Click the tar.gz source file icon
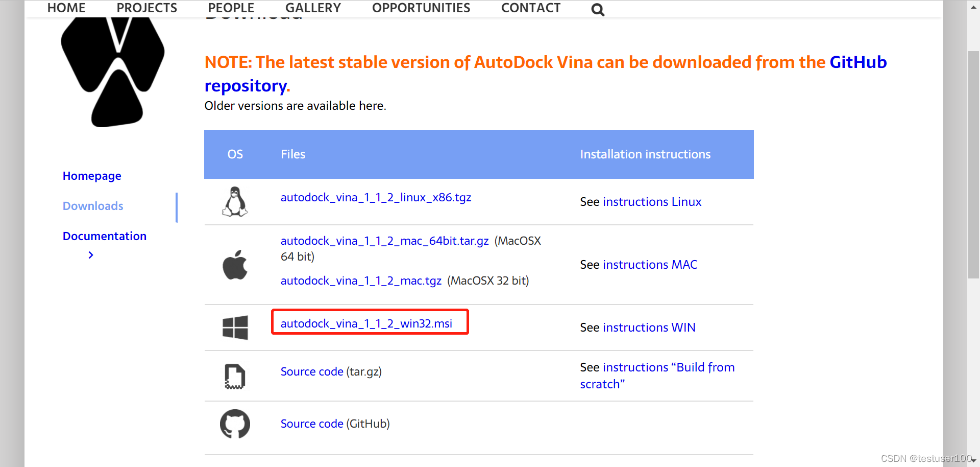Viewport: 980px width, 467px height. pyautogui.click(x=235, y=376)
